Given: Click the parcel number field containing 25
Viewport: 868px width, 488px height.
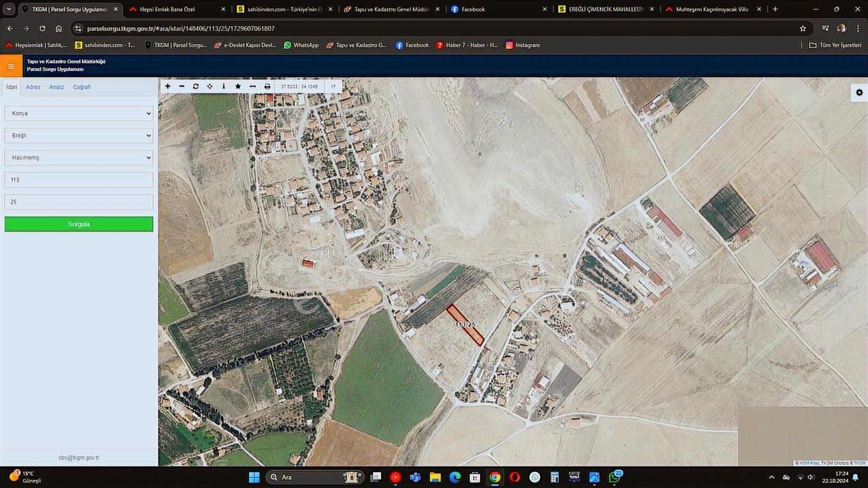Looking at the screenshot, I should coord(79,202).
